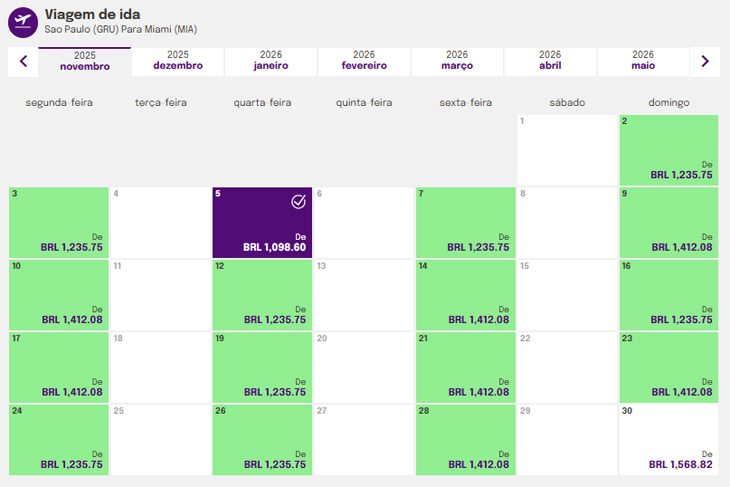This screenshot has width=730, height=487.
Task: Switch to the dezembro 2025 tab
Action: 178,61
